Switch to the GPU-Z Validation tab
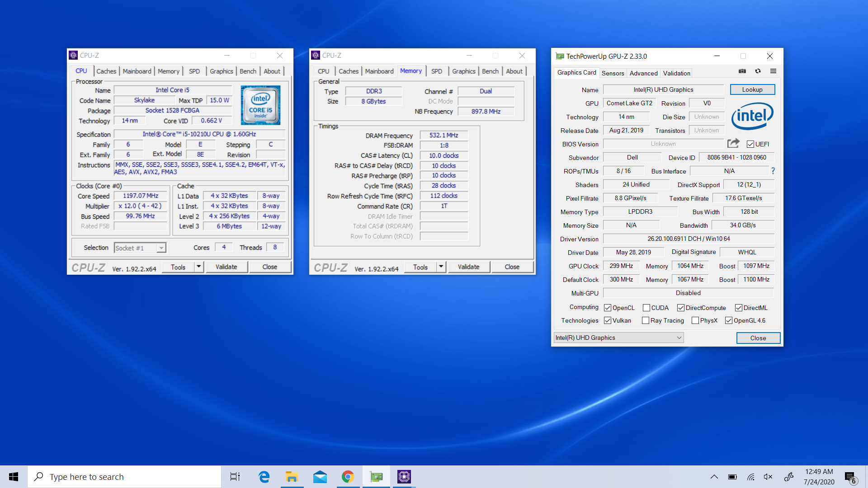Screen dimensions: 868x488 676,73
